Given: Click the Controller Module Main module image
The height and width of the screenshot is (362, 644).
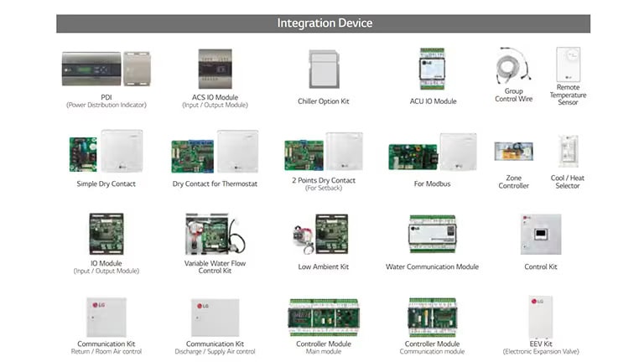Looking at the screenshot, I should 324,318.
